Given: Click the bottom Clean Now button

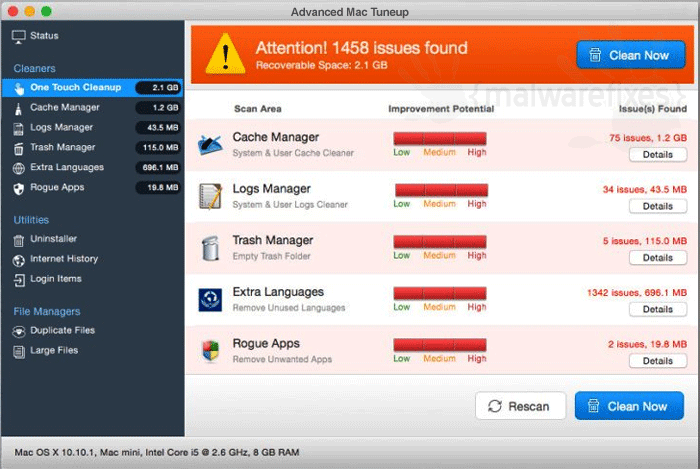Looking at the screenshot, I should point(629,406).
